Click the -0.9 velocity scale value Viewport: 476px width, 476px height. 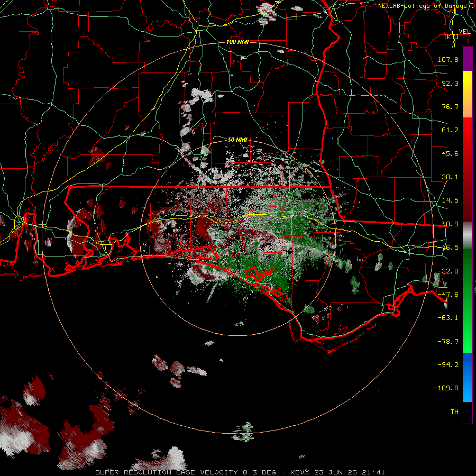[x=450, y=224]
